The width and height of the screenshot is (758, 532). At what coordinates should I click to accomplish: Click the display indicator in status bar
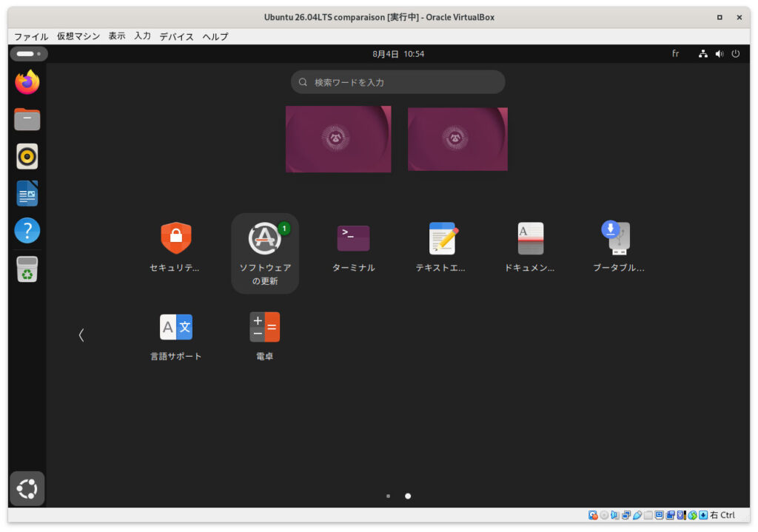tap(660, 515)
